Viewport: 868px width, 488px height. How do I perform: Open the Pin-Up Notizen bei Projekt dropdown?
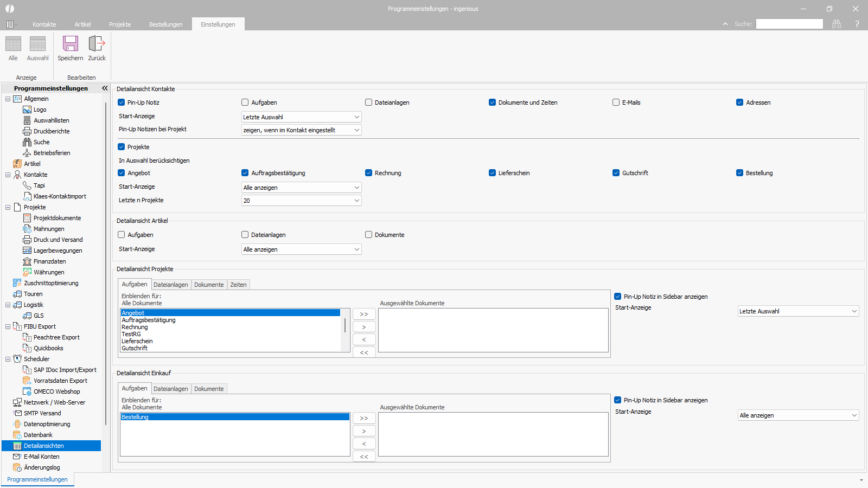356,130
